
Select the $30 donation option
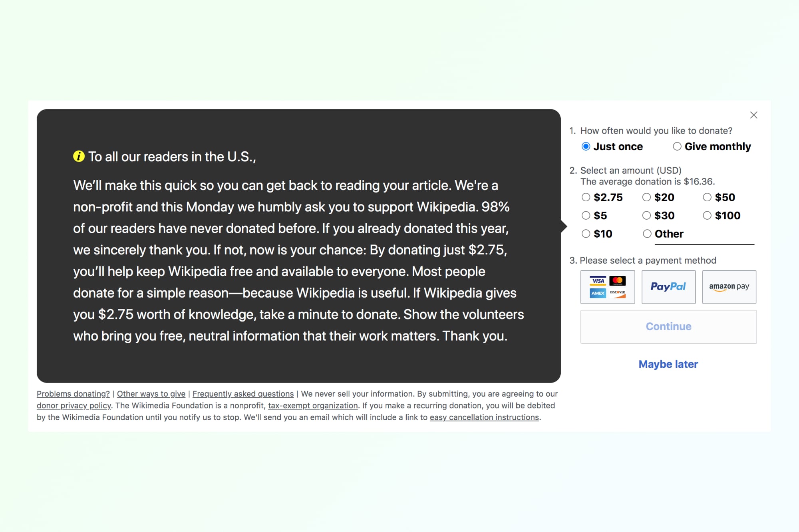point(647,216)
